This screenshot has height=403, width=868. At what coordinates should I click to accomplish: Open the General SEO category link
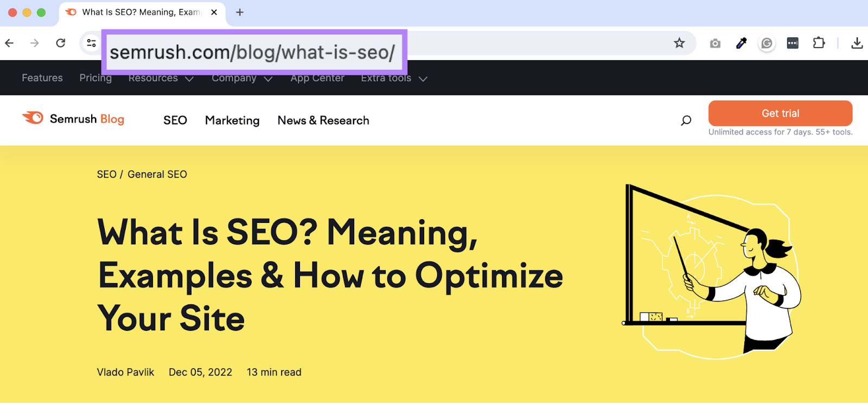(157, 174)
